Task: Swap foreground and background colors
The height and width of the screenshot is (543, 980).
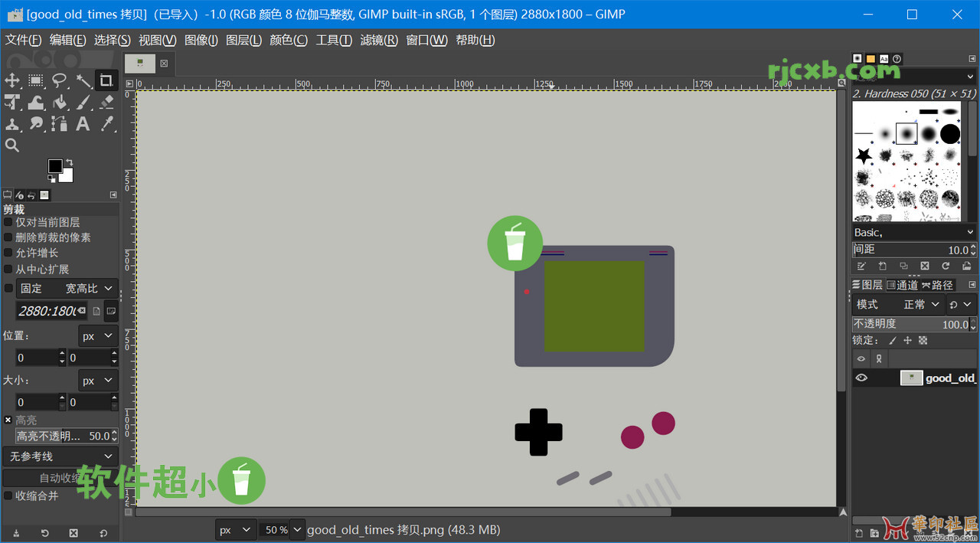Action: click(x=69, y=162)
